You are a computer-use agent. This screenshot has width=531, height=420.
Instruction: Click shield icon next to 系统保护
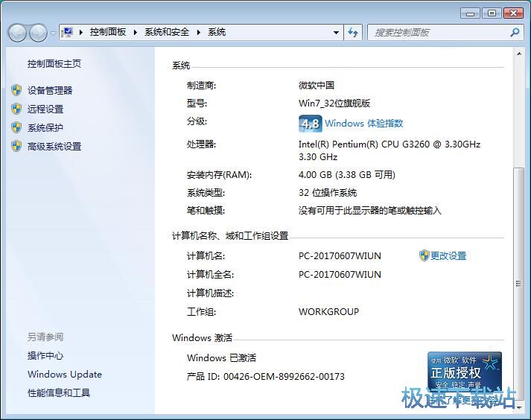point(16,127)
